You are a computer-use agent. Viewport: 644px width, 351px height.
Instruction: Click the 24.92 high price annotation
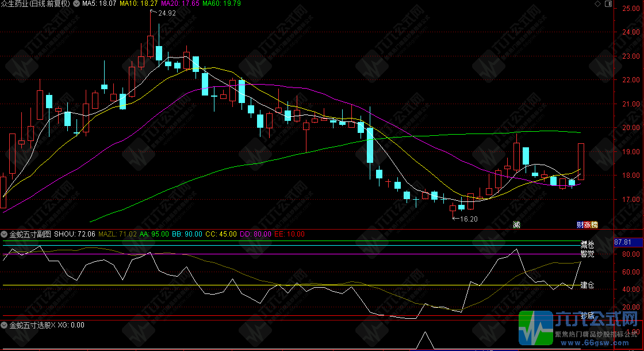(x=167, y=13)
